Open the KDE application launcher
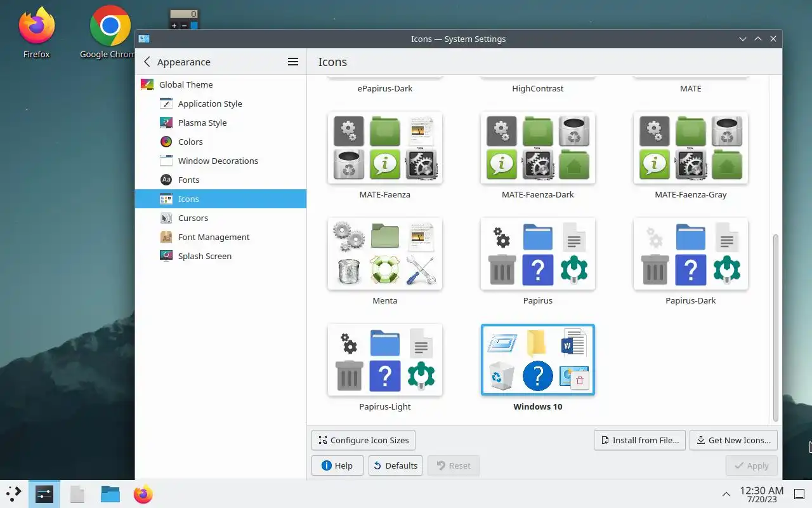812x508 pixels. pyautogui.click(x=14, y=494)
